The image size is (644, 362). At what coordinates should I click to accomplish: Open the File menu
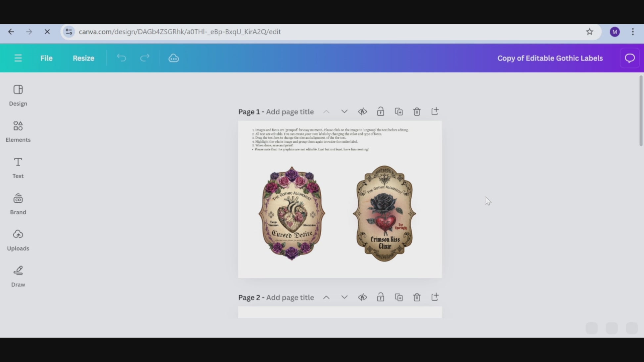[46, 58]
